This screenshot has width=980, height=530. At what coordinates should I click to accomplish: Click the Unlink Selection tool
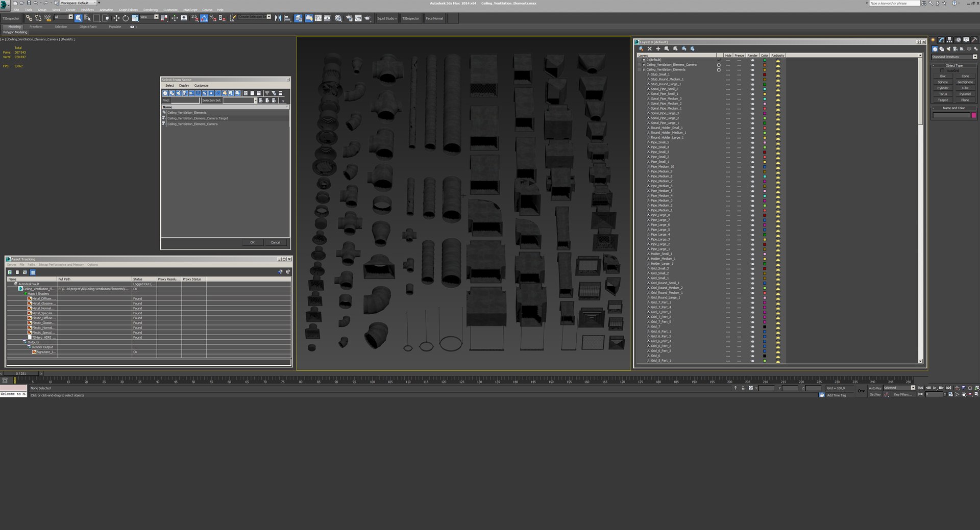click(x=38, y=18)
